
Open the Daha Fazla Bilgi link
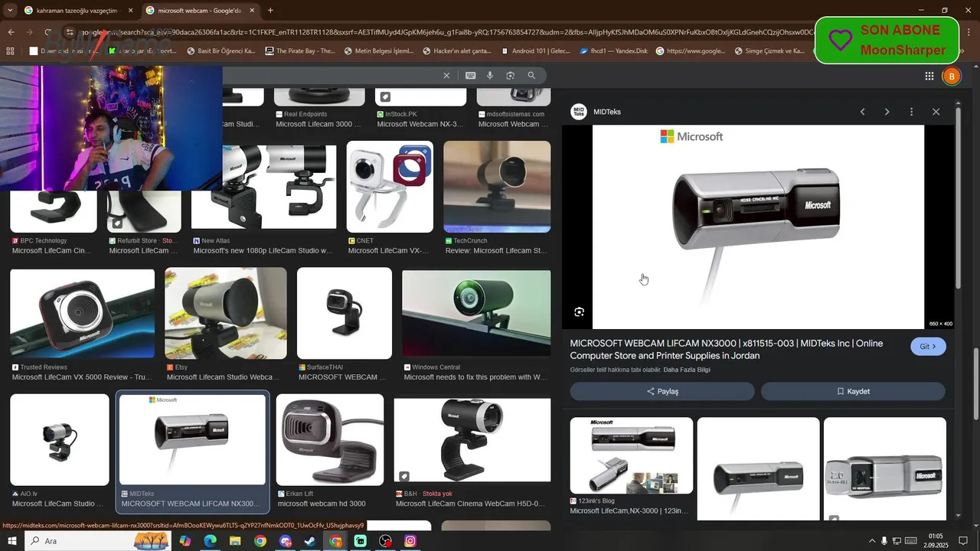point(687,370)
